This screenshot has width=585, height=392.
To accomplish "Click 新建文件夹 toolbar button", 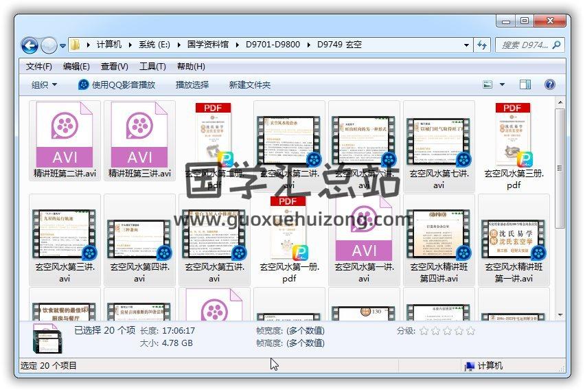I will coord(250,84).
